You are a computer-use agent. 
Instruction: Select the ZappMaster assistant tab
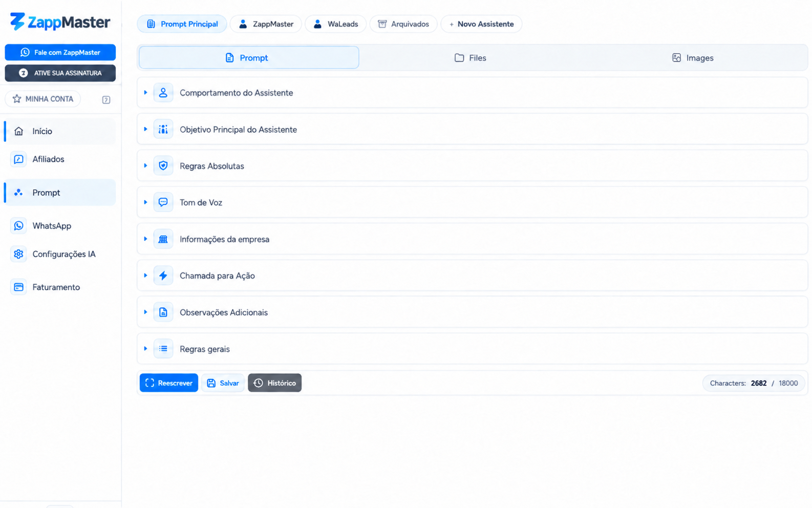pyautogui.click(x=266, y=24)
